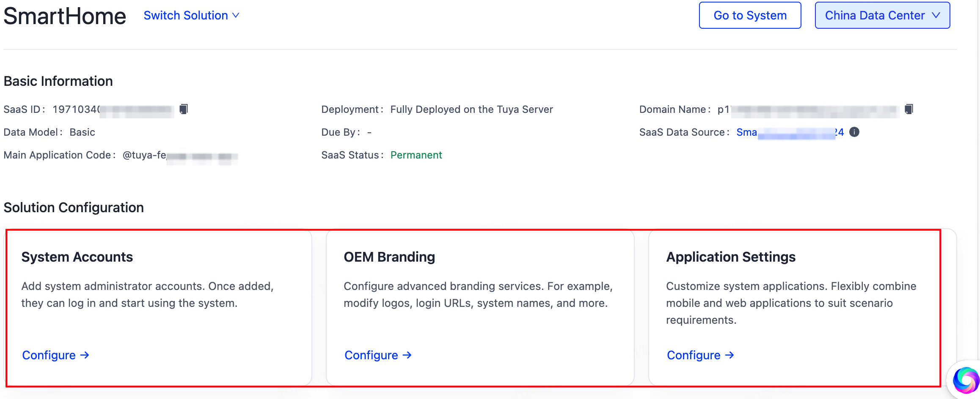This screenshot has width=980, height=399.
Task: Configure Application Settings
Action: pos(694,355)
